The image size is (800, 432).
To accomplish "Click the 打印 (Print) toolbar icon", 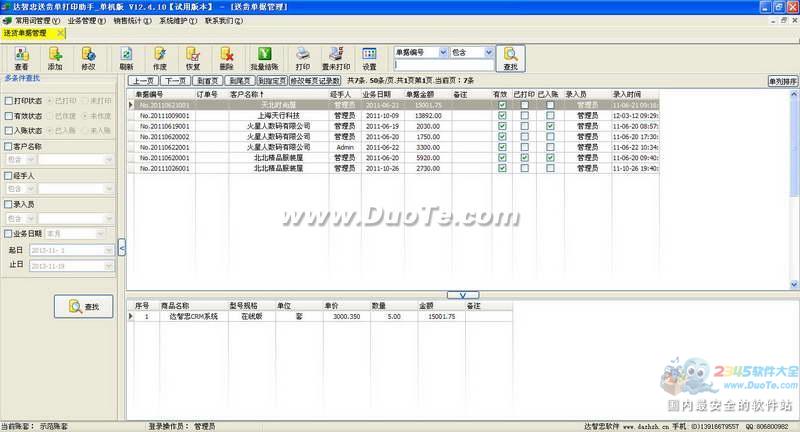I will pos(302,56).
